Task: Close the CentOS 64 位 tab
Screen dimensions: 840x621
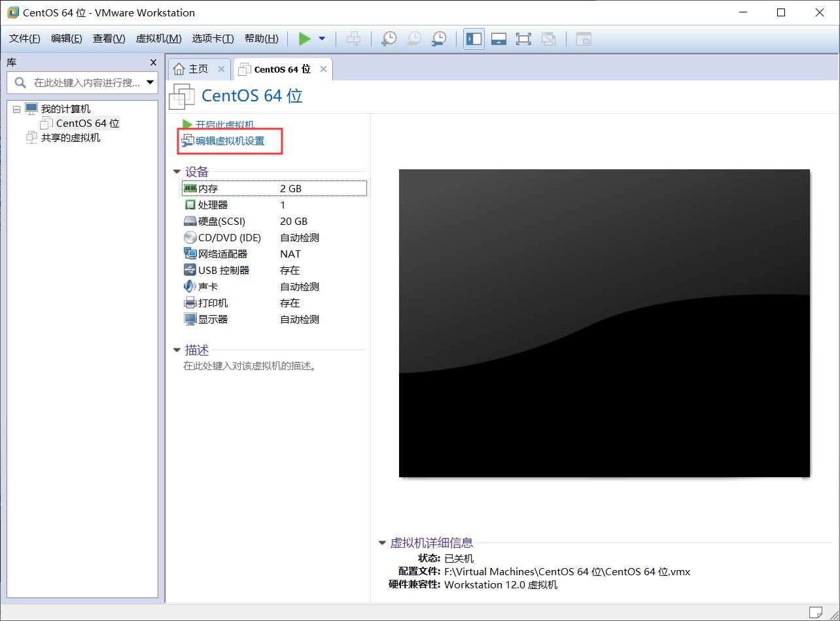Action: (324, 69)
